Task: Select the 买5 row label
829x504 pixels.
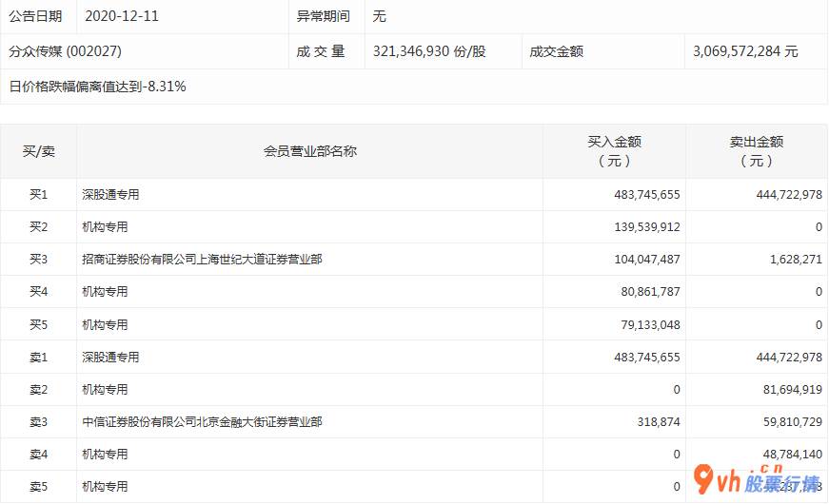Action: (39, 325)
